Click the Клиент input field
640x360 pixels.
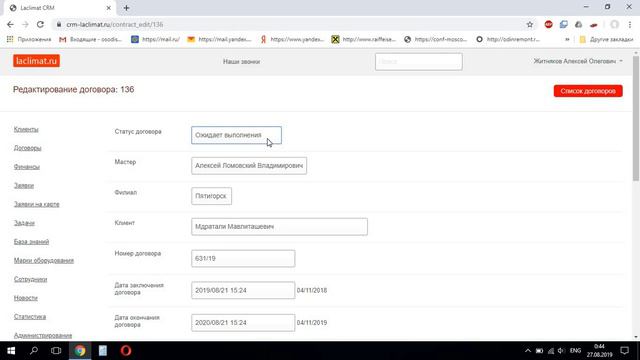click(279, 227)
